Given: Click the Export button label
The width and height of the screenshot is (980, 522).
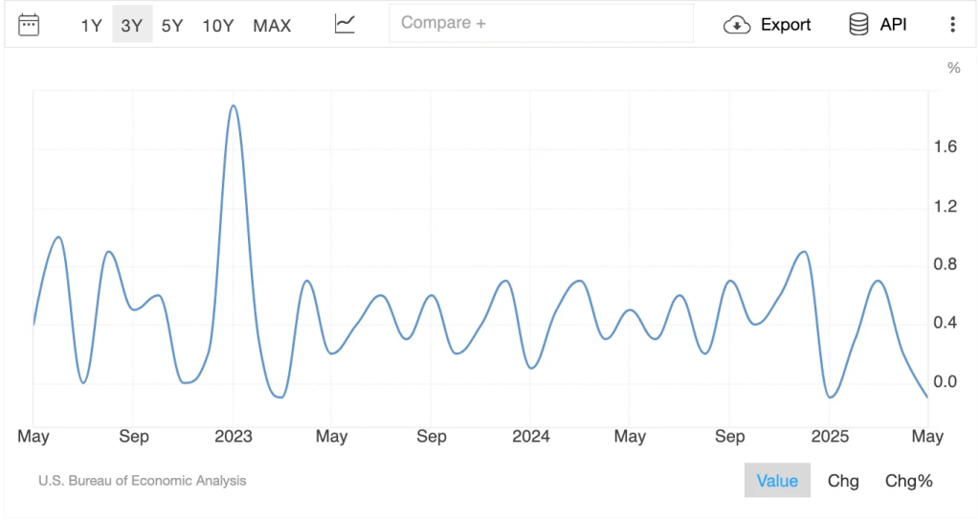Looking at the screenshot, I should pyautogui.click(x=786, y=25).
